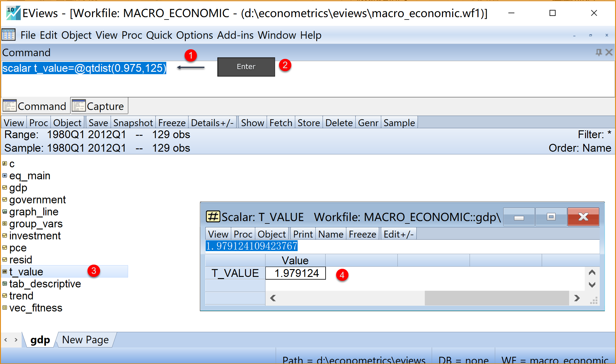616x364 pixels.
Task: Click the pin icon on Command panel
Action: point(599,53)
